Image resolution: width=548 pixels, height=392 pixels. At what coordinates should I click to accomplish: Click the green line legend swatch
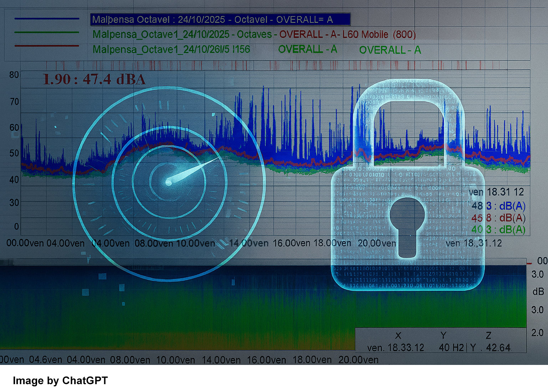pyautogui.click(x=47, y=33)
